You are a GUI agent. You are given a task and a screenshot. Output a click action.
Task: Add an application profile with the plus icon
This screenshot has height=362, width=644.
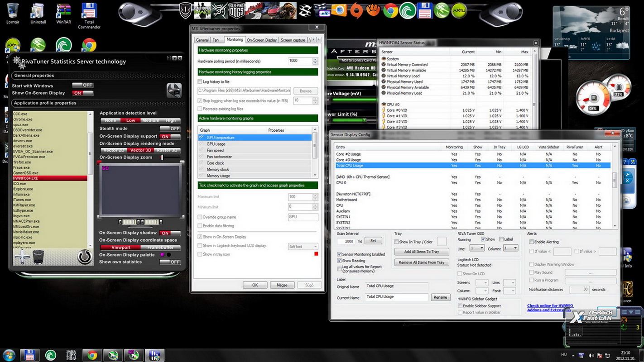22,257
